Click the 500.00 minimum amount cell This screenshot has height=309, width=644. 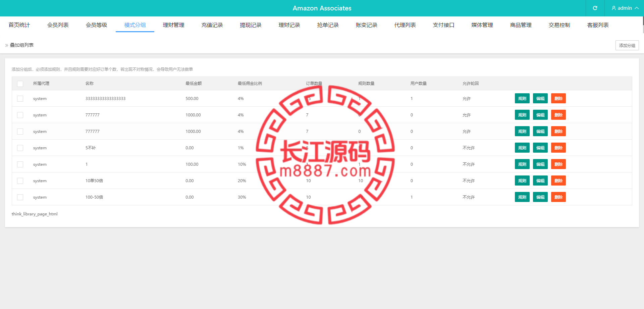192,99
